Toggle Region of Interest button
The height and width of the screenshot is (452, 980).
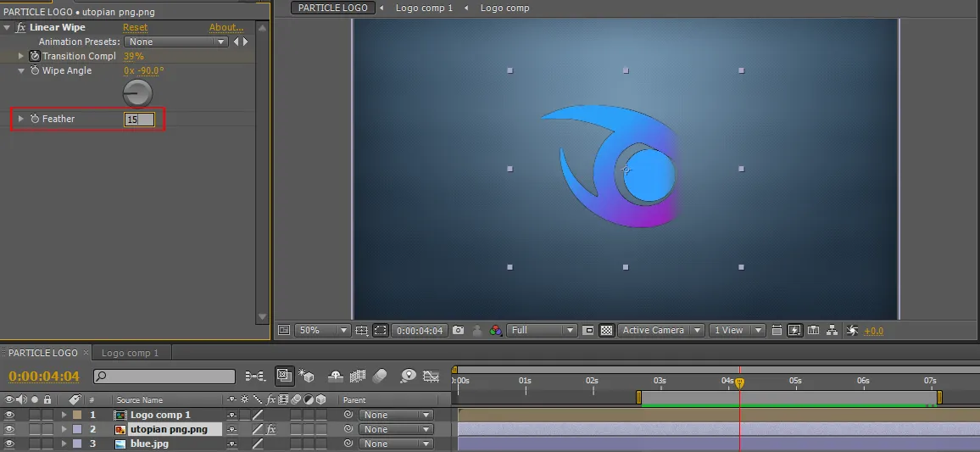tap(588, 330)
